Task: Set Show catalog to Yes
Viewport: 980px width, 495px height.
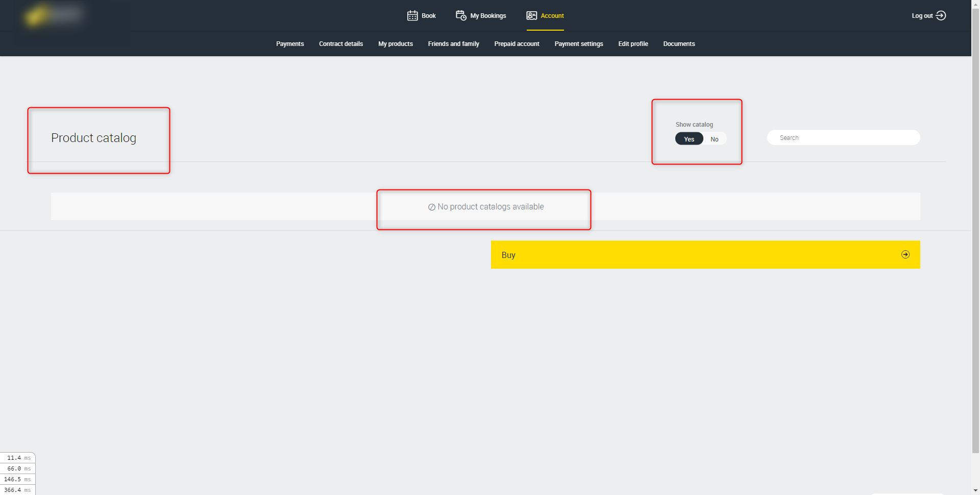Action: pos(689,139)
